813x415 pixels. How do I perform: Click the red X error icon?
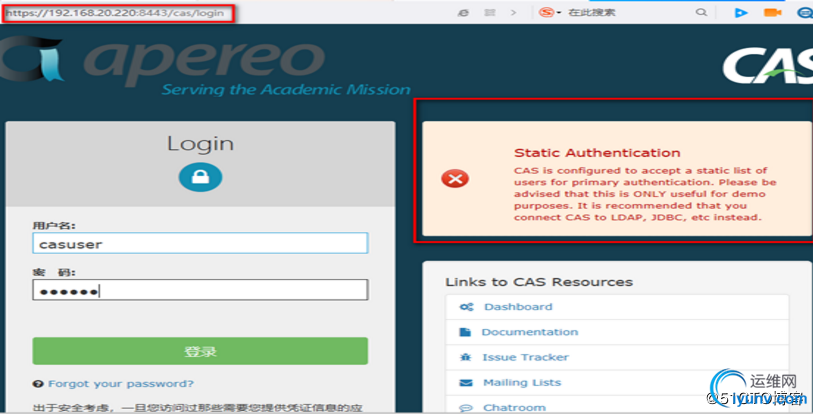coord(455,178)
